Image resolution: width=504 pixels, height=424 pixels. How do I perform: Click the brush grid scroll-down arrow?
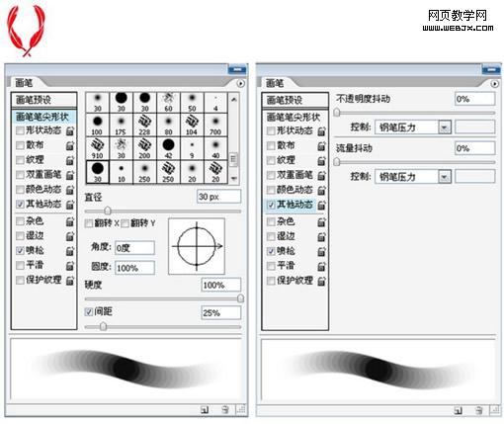click(x=234, y=178)
